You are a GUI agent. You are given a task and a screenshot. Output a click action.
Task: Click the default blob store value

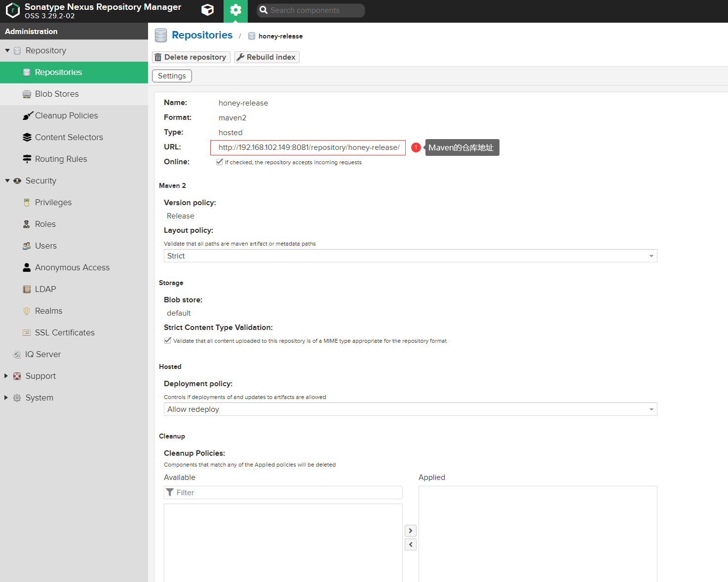point(179,313)
